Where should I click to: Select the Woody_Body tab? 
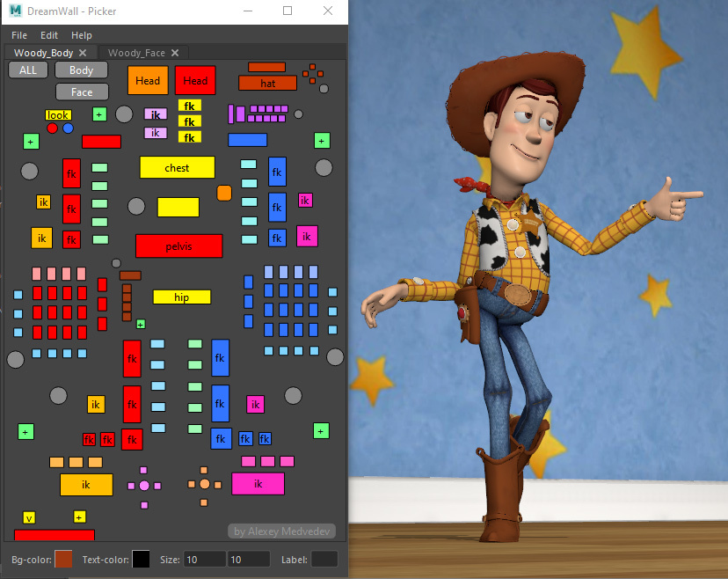pos(44,53)
